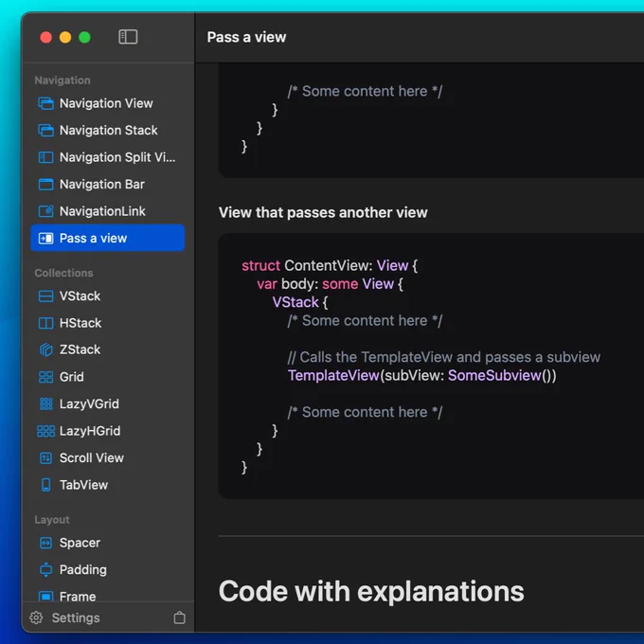The image size is (644, 644).
Task: Select Padding sidebar item
Action: 108,570
